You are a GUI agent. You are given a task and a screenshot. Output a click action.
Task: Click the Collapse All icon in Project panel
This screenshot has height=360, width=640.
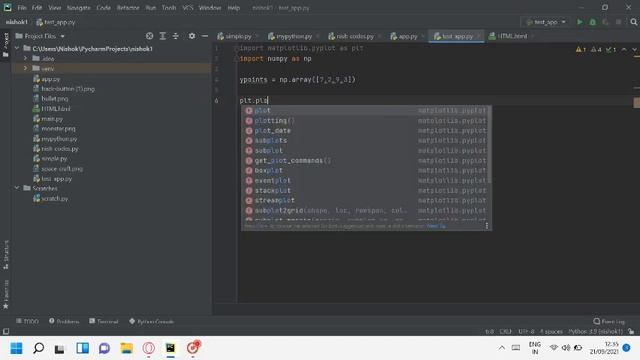pyautogui.click(x=176, y=36)
